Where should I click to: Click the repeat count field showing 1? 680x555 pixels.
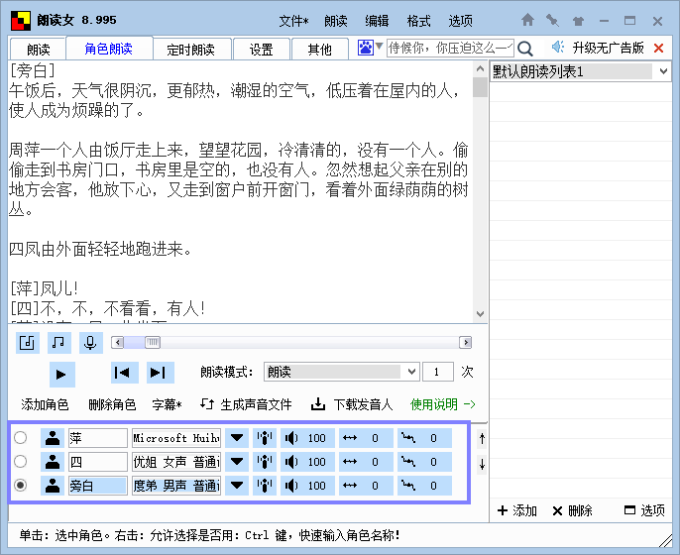click(x=438, y=372)
